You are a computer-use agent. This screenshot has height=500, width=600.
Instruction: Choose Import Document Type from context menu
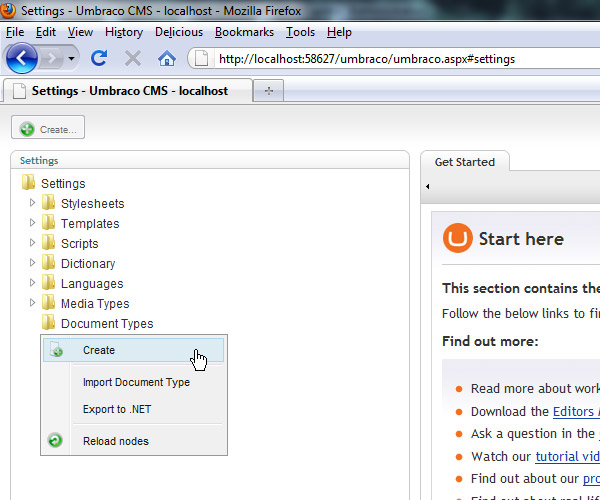pos(136,382)
